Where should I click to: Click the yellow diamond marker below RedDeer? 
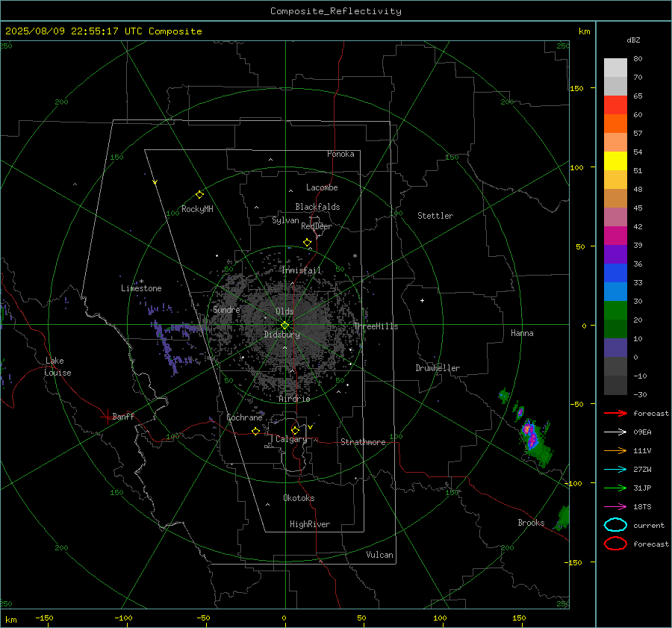coord(308,243)
